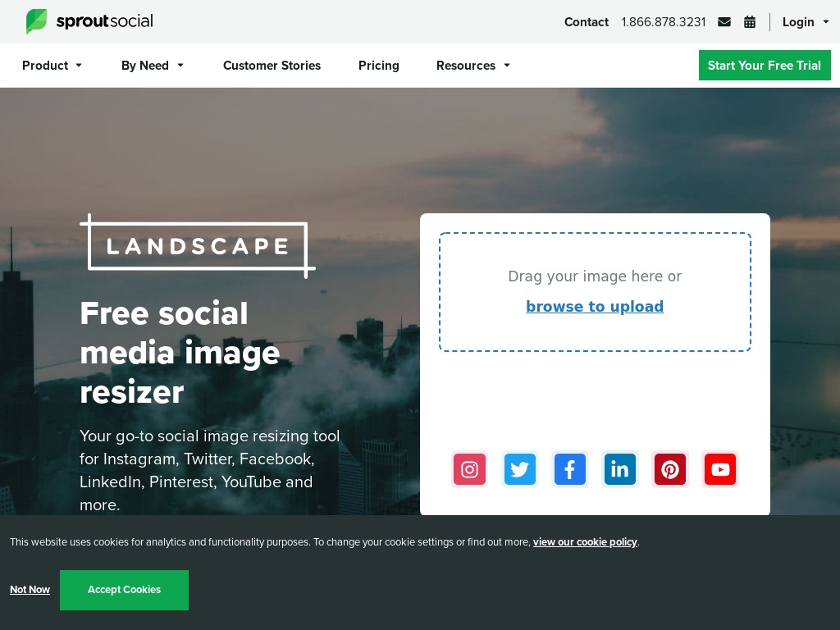Click the Not Now link
The image size is (840, 630).
[x=30, y=590]
